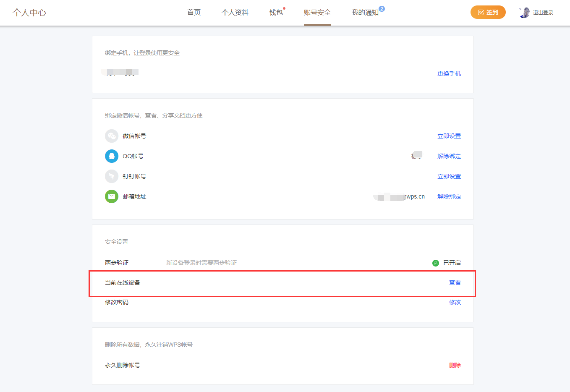This screenshot has width=570, height=392.
Task: Click the notification badge showing 2
Action: (382, 9)
